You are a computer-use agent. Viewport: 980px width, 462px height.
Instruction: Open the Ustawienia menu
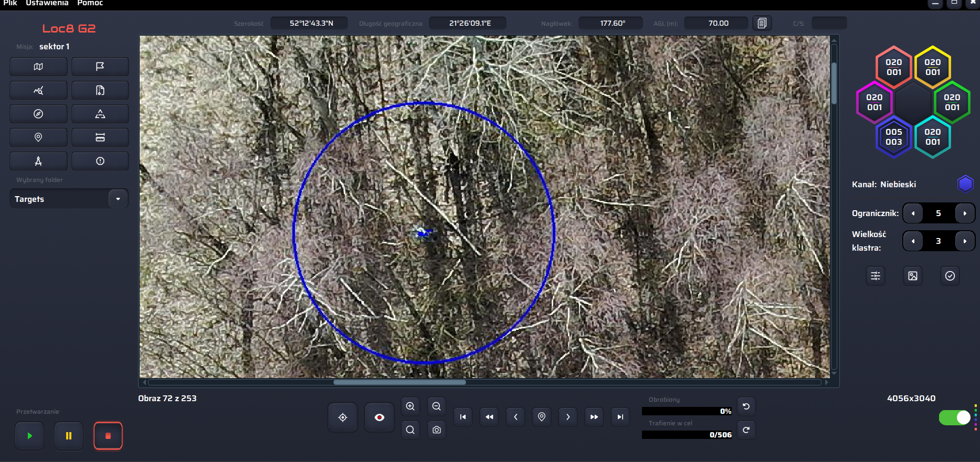(47, 3)
